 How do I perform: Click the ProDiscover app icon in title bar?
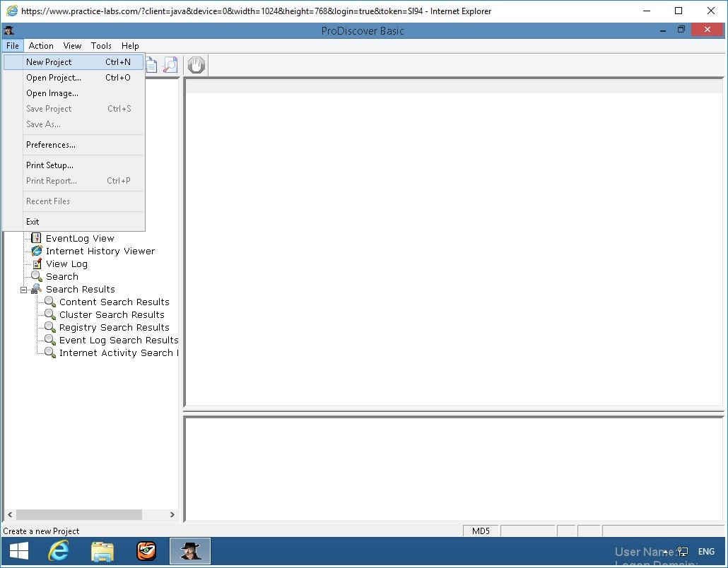pos(8,30)
